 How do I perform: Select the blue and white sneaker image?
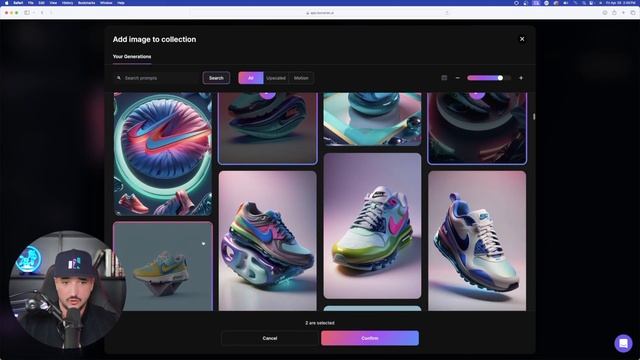coord(477,241)
